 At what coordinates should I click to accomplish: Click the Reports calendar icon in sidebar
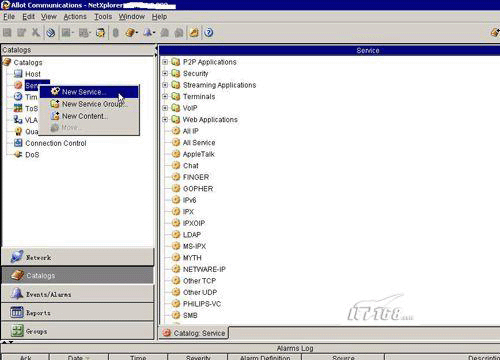(17, 312)
